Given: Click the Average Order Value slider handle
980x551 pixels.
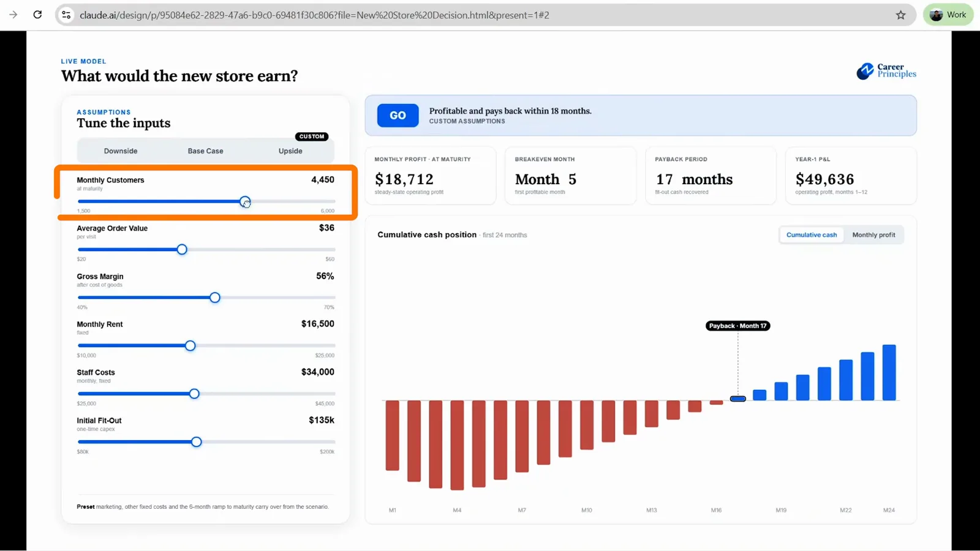Looking at the screenshot, I should [x=182, y=250].
